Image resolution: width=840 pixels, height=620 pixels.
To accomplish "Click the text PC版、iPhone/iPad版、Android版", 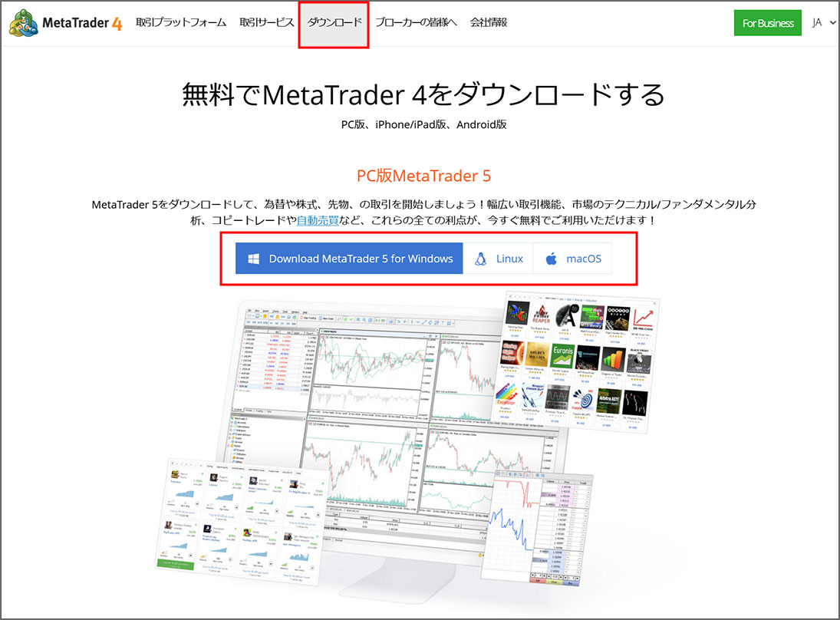I will tap(423, 124).
